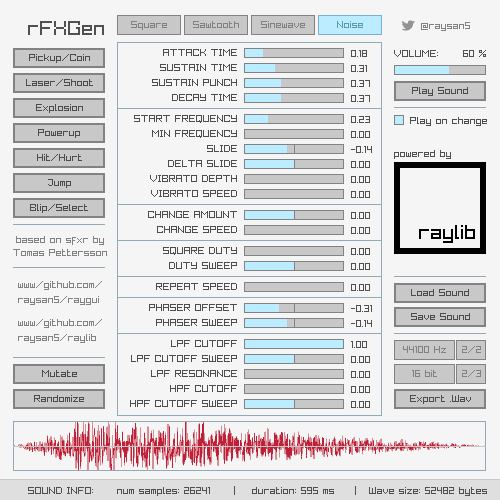
Task: Select the Noise wave type
Action: (x=350, y=25)
